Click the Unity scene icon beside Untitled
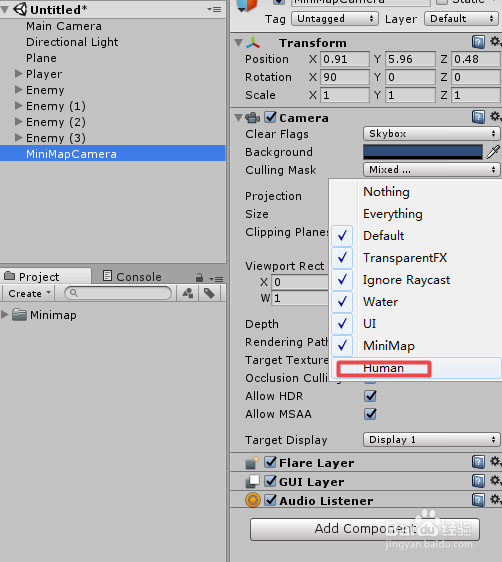The height and width of the screenshot is (562, 502). (20, 9)
